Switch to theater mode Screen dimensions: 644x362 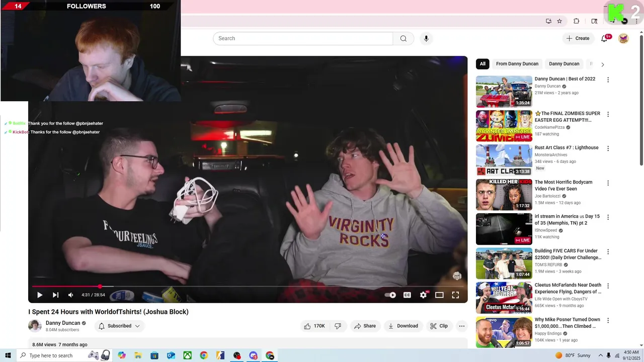point(439,295)
